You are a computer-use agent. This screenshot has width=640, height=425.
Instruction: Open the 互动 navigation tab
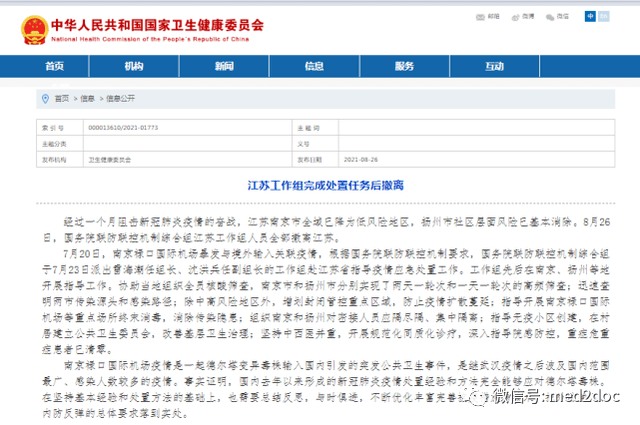point(494,66)
